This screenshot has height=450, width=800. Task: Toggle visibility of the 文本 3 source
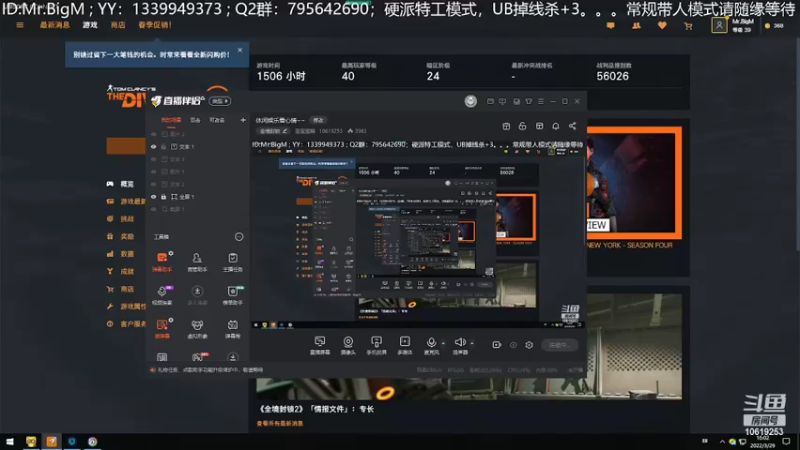pyautogui.click(x=154, y=159)
